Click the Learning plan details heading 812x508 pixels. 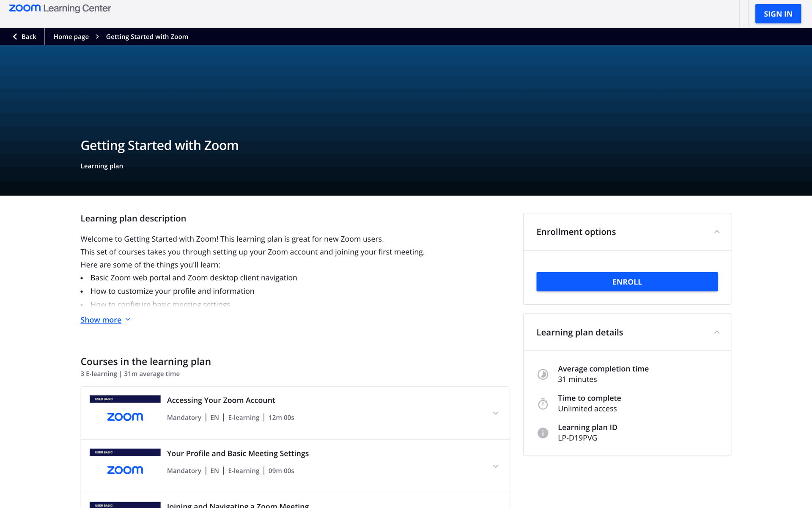pos(579,332)
